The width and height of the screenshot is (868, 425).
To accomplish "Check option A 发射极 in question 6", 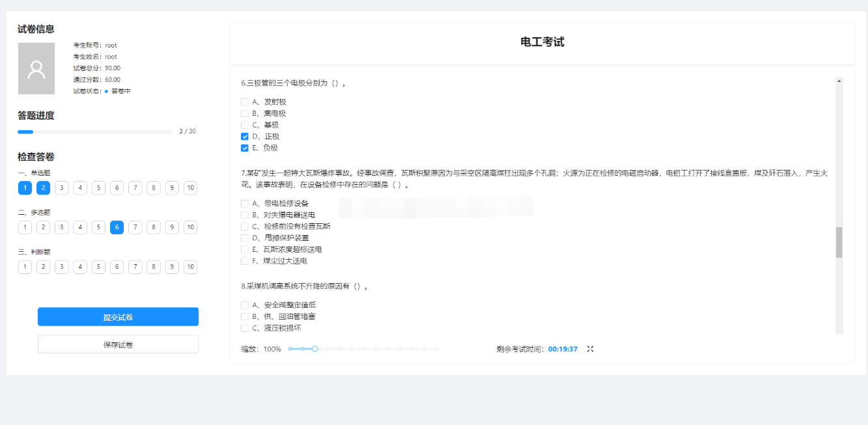I will coord(245,102).
